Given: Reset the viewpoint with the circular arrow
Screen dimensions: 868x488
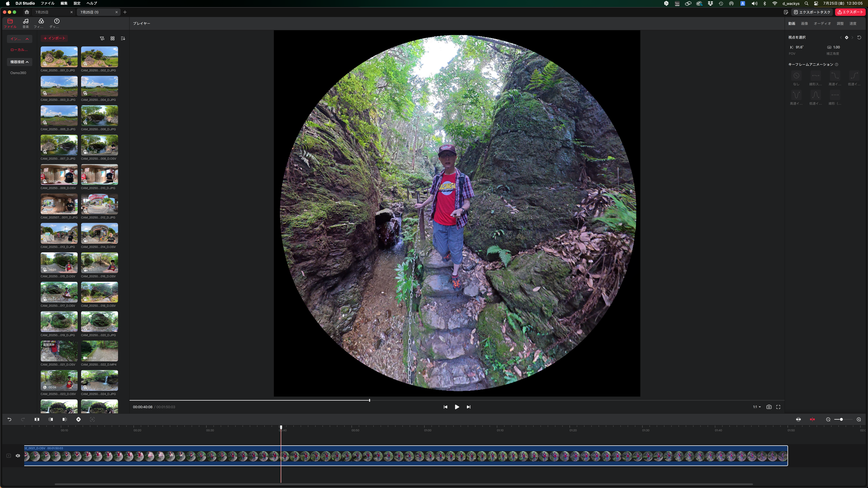Looking at the screenshot, I should tap(859, 37).
